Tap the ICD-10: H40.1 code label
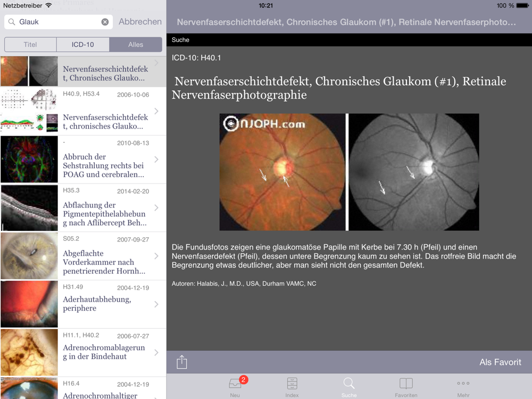Screen dimensions: 532x399 (196, 57)
